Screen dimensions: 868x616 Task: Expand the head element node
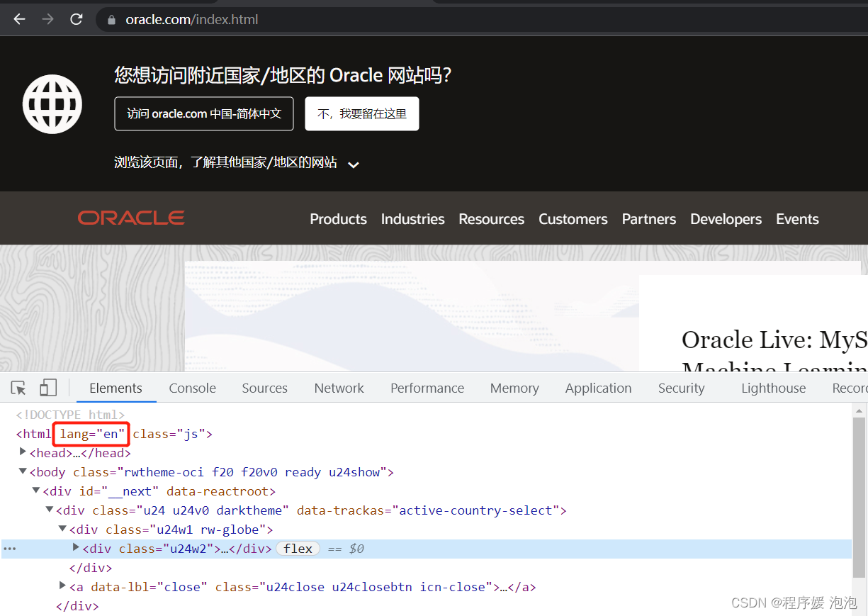click(x=23, y=452)
